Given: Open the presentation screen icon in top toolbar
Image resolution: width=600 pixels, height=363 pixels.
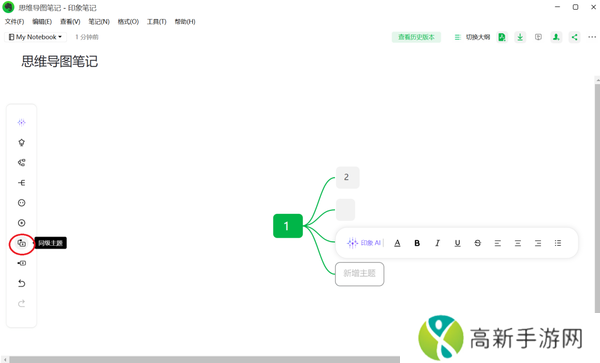Looking at the screenshot, I should (x=538, y=37).
